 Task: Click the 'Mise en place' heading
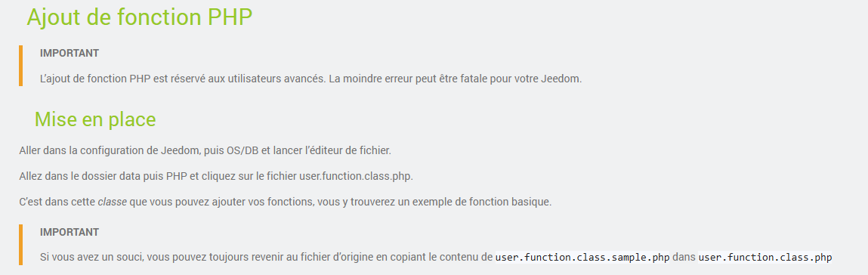(95, 119)
